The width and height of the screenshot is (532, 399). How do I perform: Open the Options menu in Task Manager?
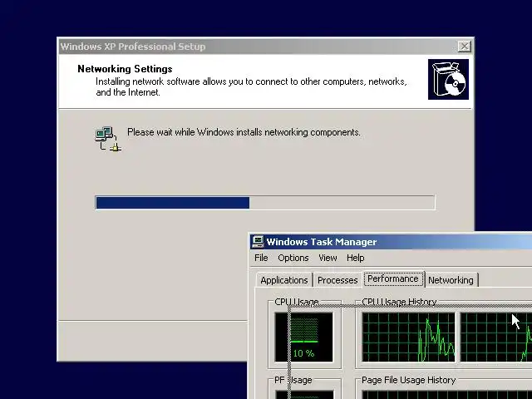(x=293, y=258)
